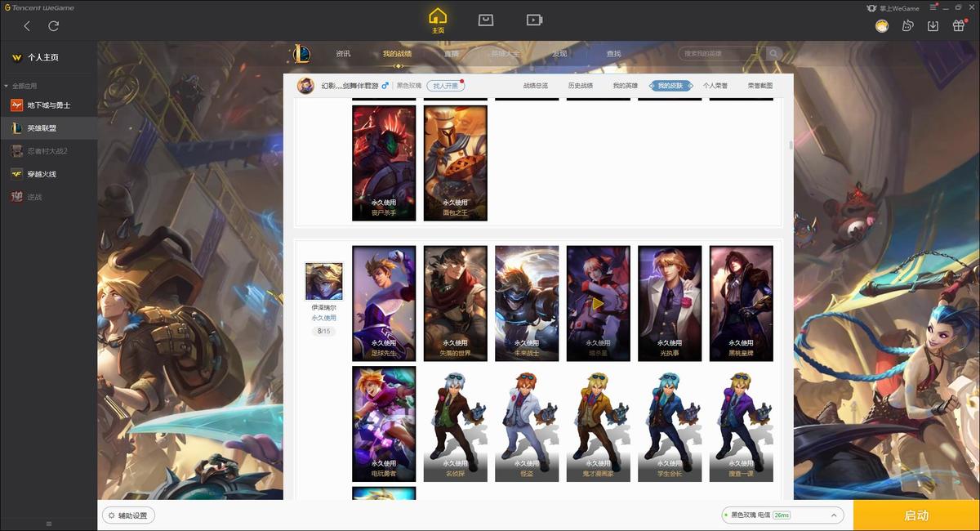The height and width of the screenshot is (531, 980).
Task: Open the store bag icon in header
Action: point(486,20)
